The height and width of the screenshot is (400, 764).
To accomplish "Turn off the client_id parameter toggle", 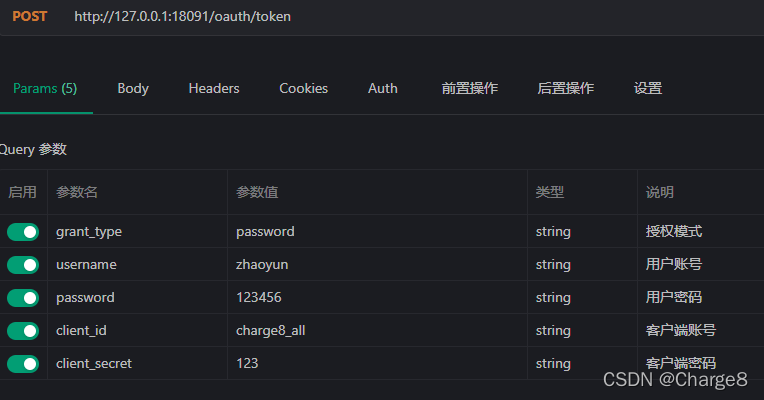I will [x=23, y=331].
